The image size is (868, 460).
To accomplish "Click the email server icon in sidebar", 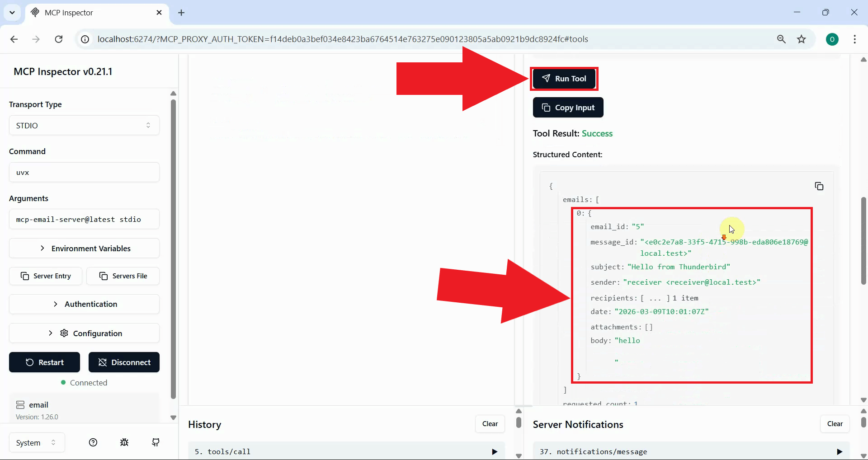I will pyautogui.click(x=20, y=405).
